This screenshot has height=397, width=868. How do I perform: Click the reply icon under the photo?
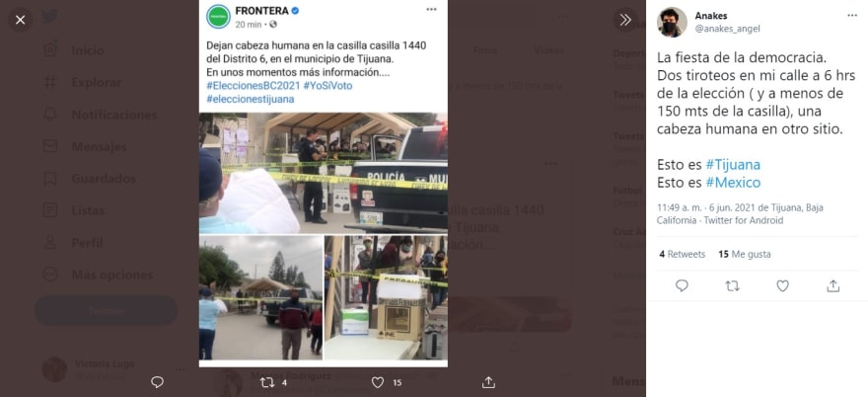[x=157, y=382]
